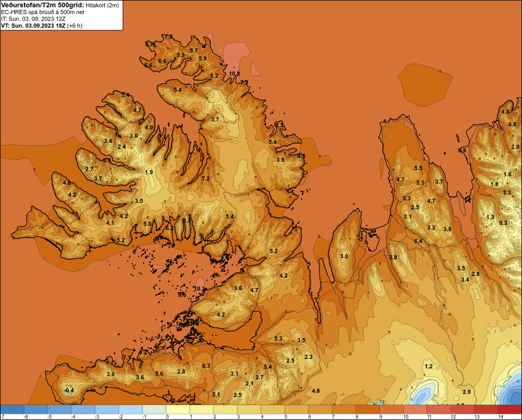The width and height of the screenshot is (522, 420).
Task: Click the 3.9 temperature value
Action: click(x=280, y=160)
